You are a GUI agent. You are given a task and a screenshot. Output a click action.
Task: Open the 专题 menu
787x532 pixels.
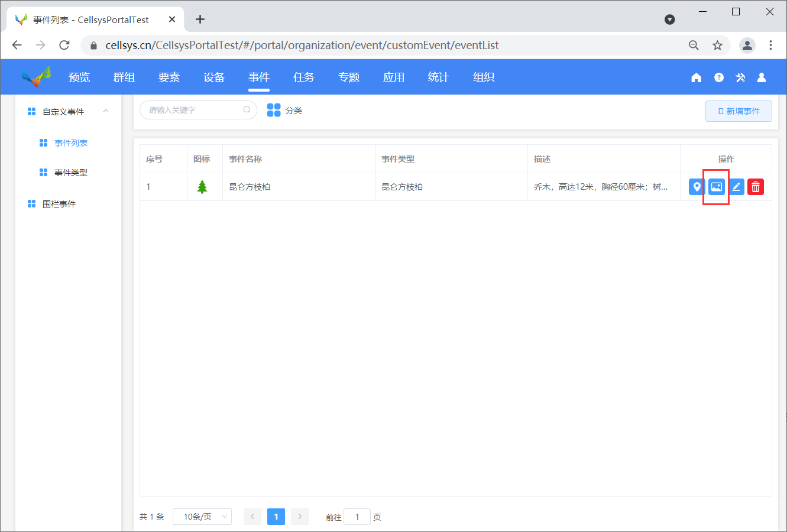coord(349,77)
